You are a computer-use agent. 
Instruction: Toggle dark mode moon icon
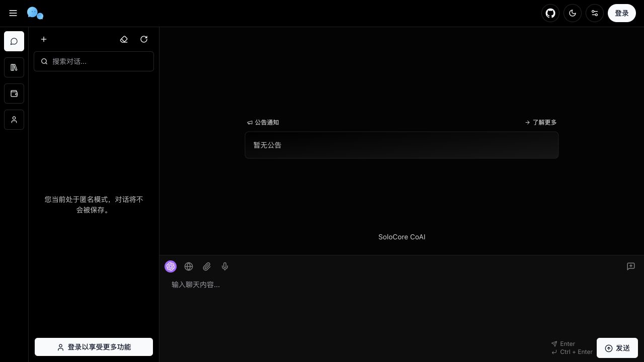[573, 13]
